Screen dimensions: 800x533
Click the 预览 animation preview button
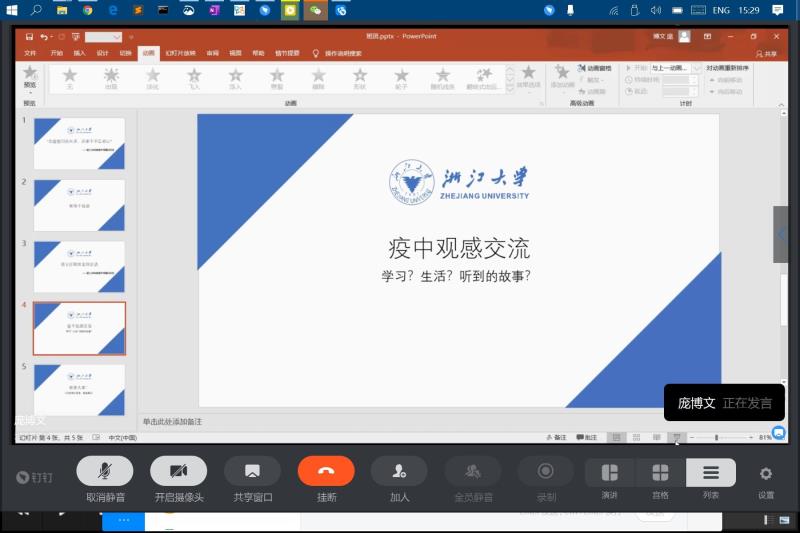coord(30,77)
